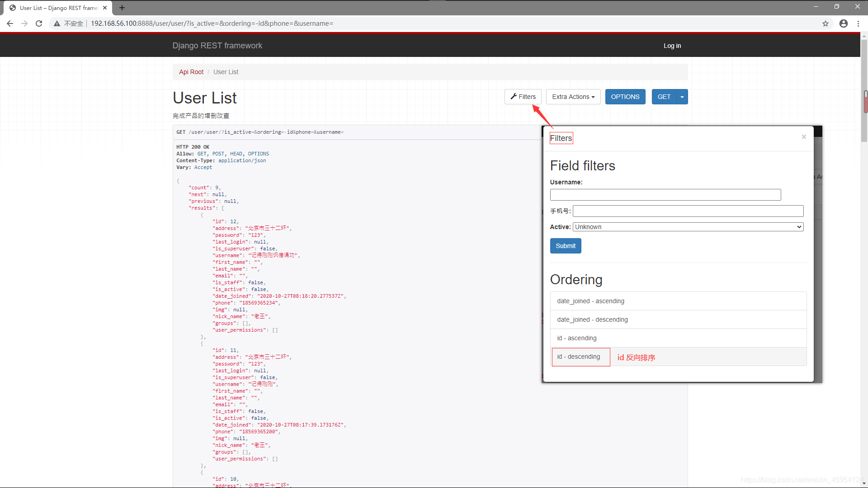
Task: Open the browser profile account icon
Action: coord(844,23)
